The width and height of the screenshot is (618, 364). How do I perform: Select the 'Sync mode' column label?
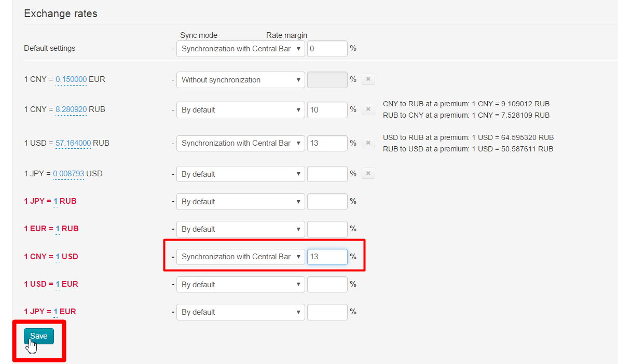coord(199,35)
